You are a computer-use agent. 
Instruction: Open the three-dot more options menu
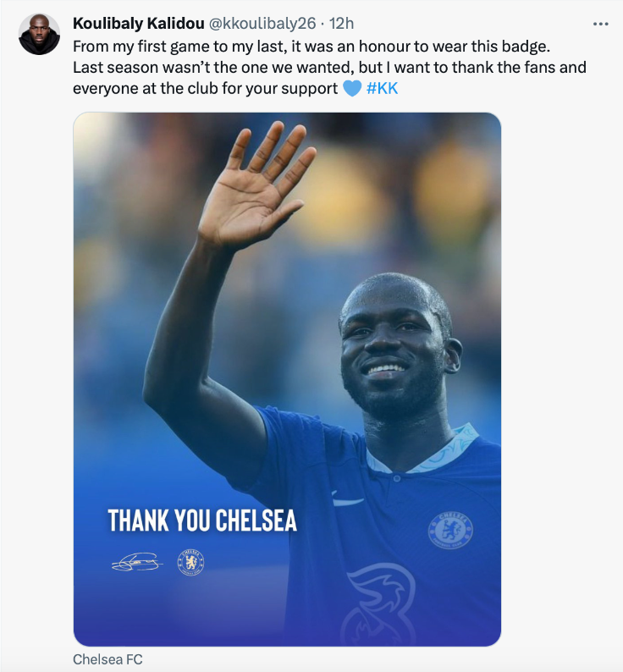pyautogui.click(x=601, y=23)
